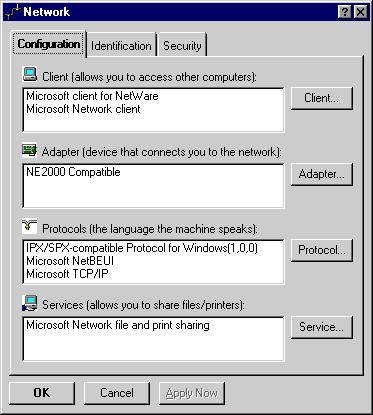Select Microsoft TCP/IP protocol entry
The image size is (373, 415).
(x=67, y=274)
